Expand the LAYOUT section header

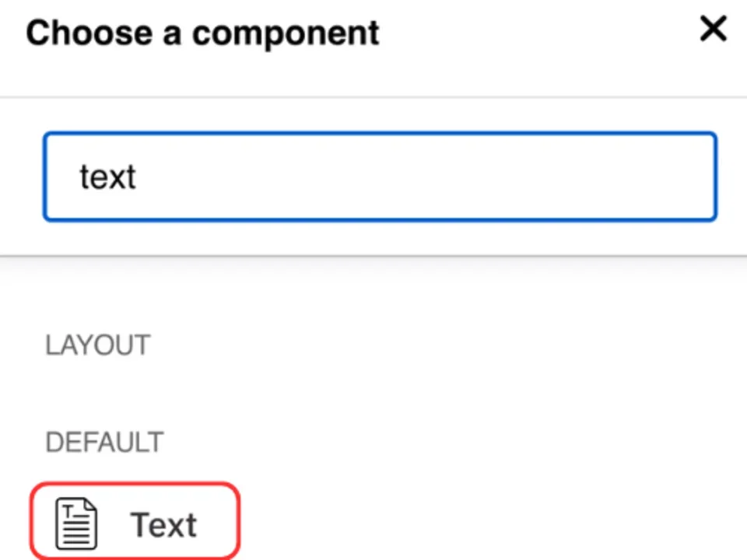[97, 345]
